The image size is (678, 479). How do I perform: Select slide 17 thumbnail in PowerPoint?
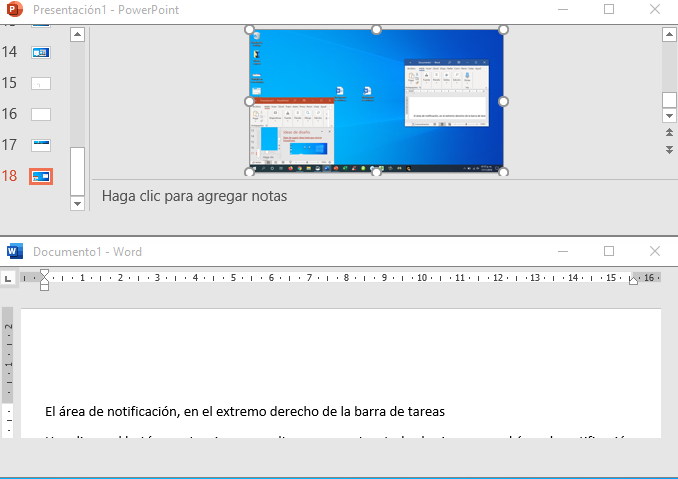point(41,145)
